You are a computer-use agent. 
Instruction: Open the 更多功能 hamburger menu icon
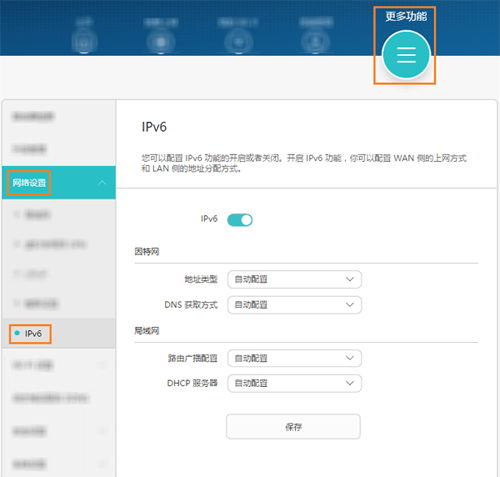click(x=406, y=55)
